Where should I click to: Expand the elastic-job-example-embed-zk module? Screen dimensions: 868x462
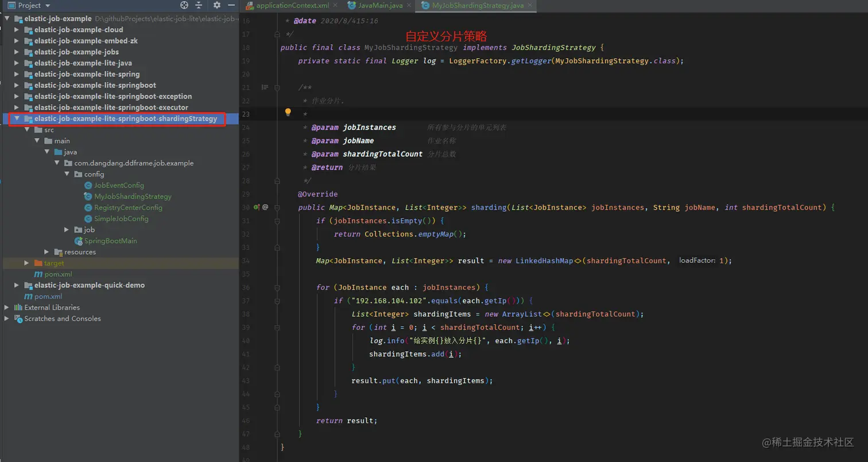[17, 41]
